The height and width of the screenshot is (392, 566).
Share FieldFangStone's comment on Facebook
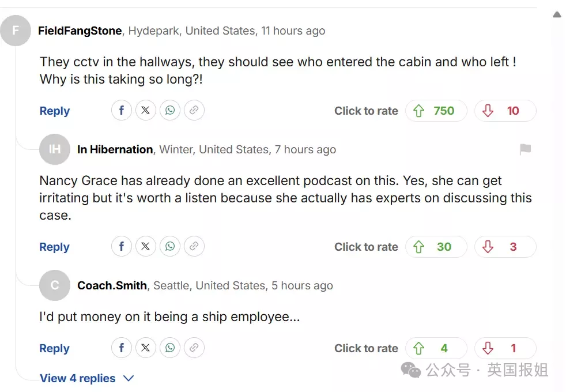pos(122,111)
